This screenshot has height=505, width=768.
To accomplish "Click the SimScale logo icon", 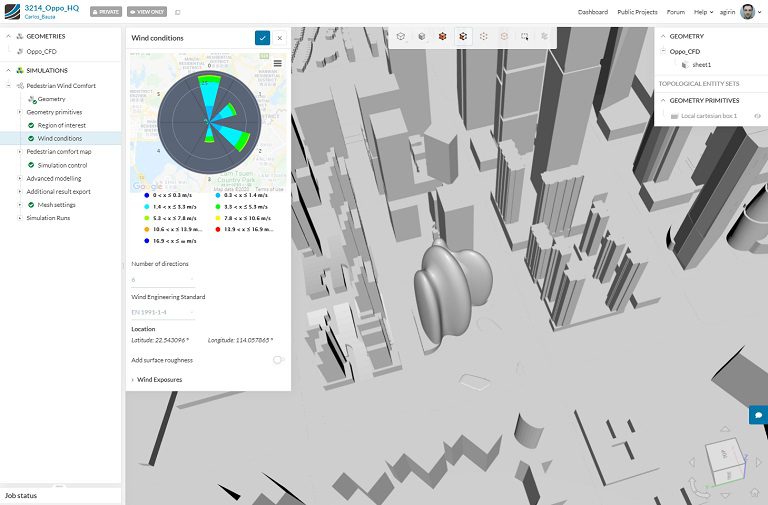I will [11, 11].
